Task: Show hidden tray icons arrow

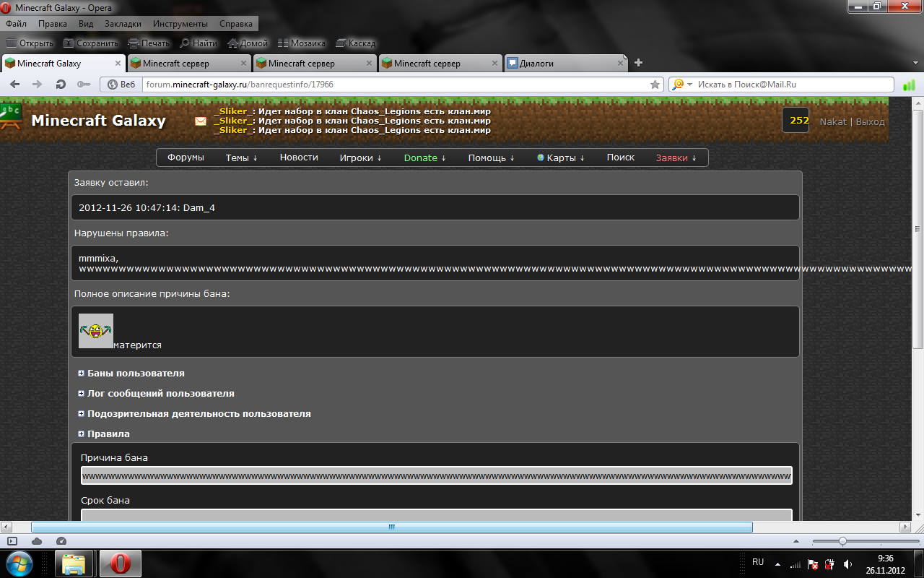Action: point(778,564)
